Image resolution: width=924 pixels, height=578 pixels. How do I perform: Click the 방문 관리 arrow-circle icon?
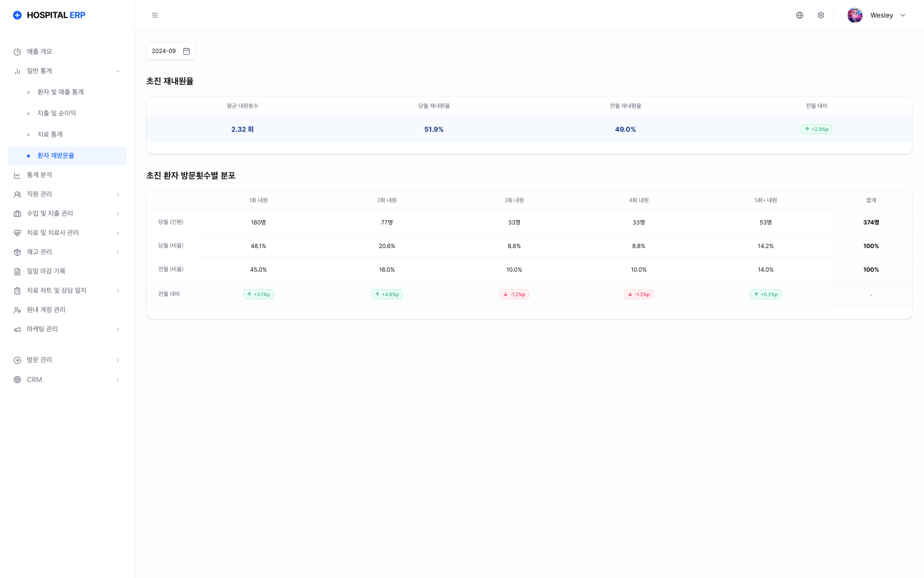[17, 360]
